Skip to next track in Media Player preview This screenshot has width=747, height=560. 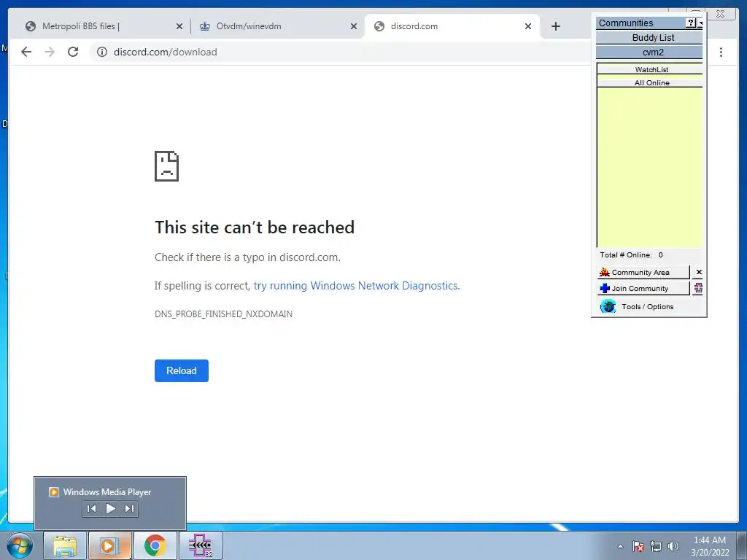(x=129, y=508)
